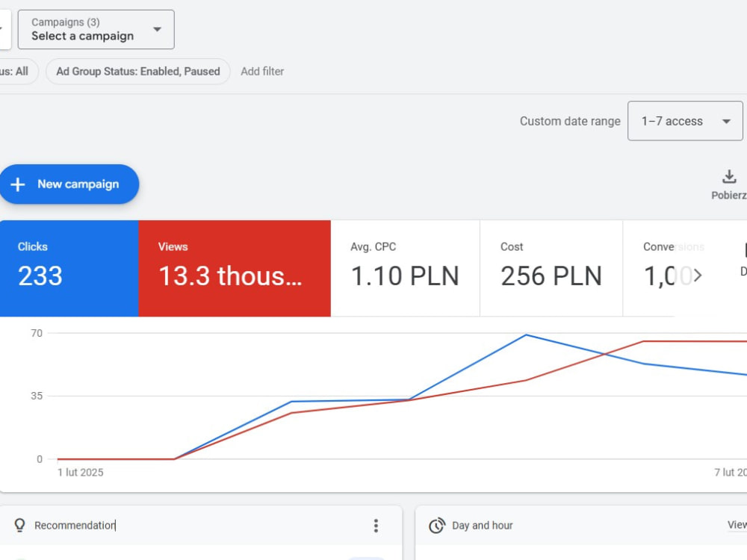The image size is (747, 560).
Task: Click Add filter
Action: pyautogui.click(x=262, y=72)
